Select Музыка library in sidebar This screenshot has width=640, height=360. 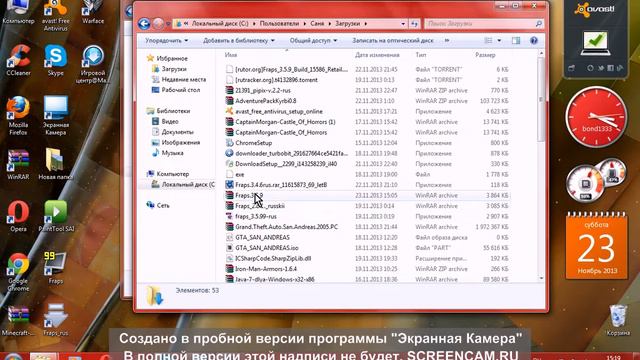[x=172, y=153]
